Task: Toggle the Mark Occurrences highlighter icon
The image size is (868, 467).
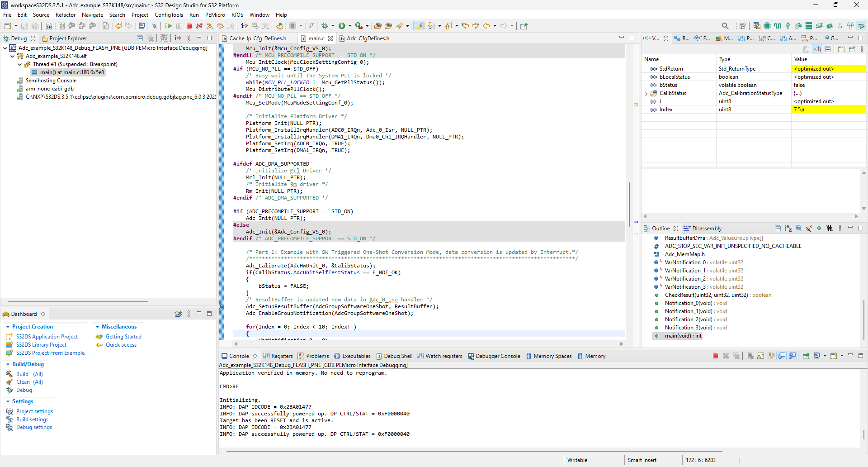Action: pos(418,26)
